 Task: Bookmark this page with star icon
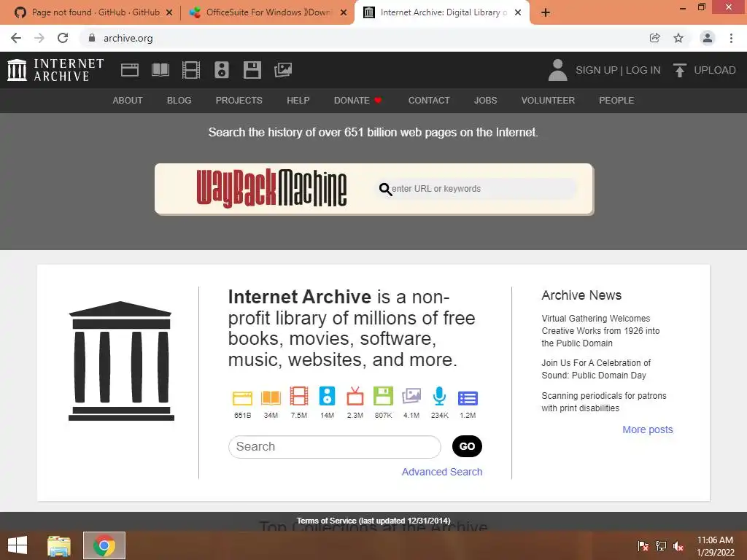[678, 38]
